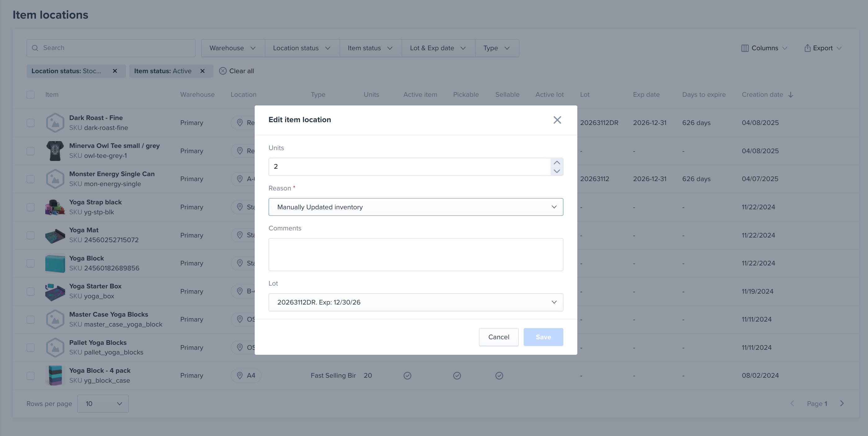Open the Reason dropdown
This screenshot has width=868, height=436.
pyautogui.click(x=415, y=207)
